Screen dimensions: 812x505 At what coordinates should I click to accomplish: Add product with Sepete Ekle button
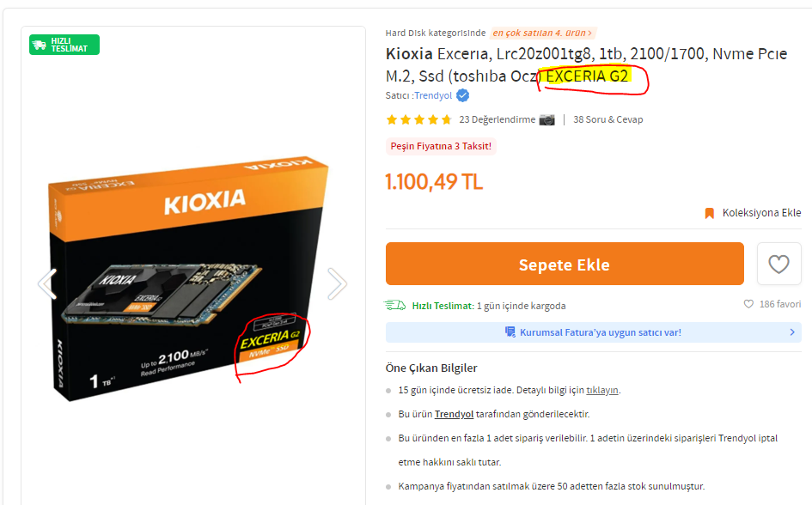pyautogui.click(x=565, y=264)
